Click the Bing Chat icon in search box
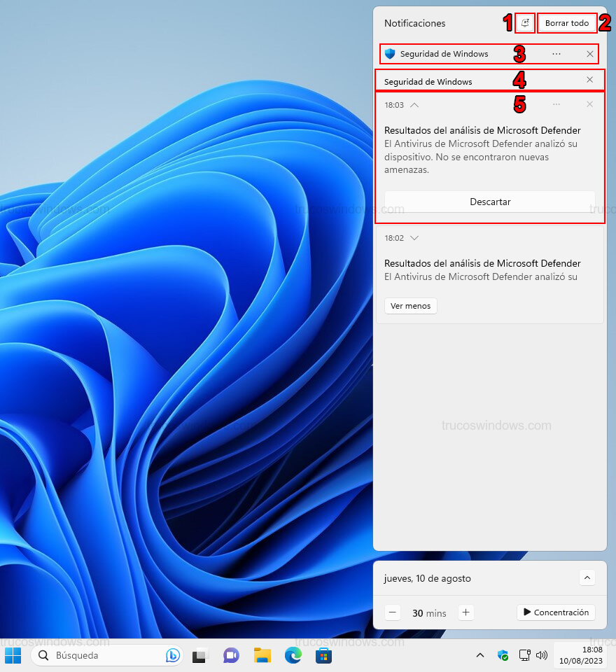The image size is (616, 672). point(172,655)
